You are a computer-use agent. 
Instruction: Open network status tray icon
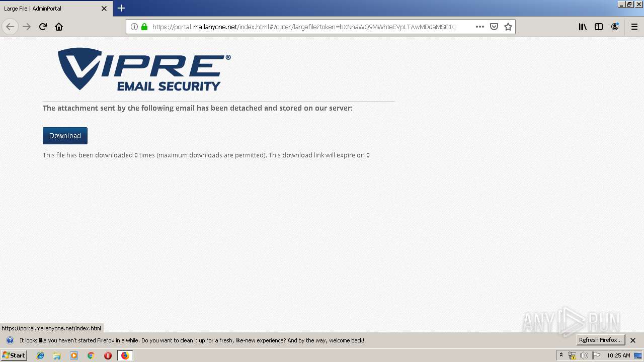572,355
